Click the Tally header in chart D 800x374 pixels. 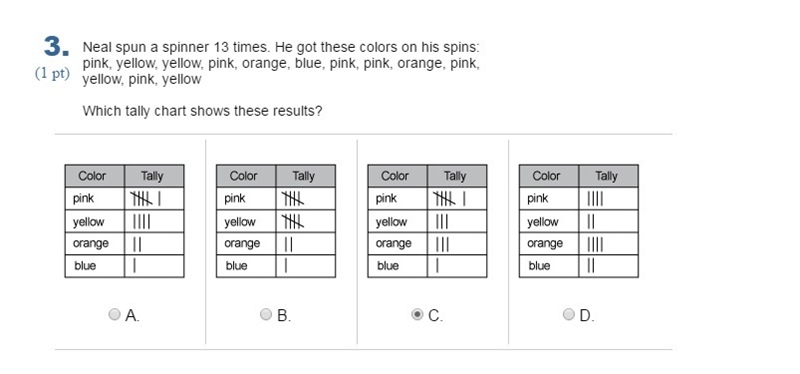608,176
